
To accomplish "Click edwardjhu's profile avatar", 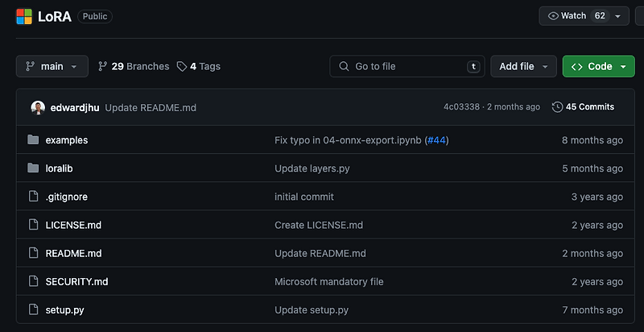I will point(38,108).
